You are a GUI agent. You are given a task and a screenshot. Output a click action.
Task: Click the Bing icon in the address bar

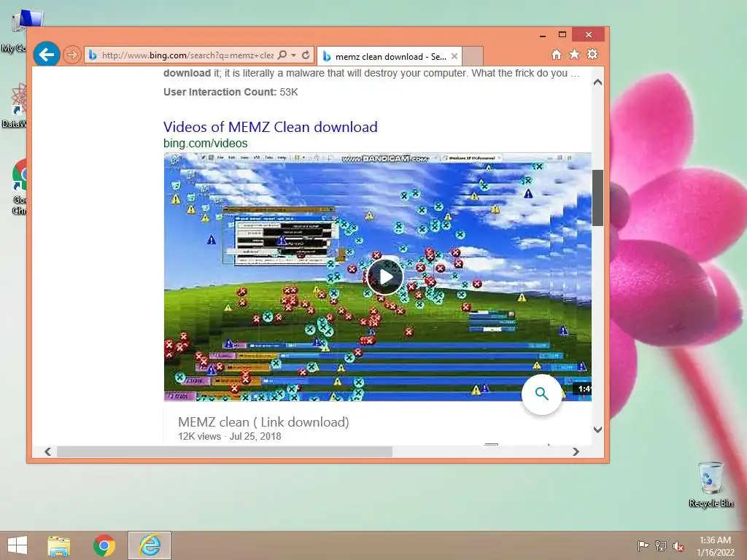click(93, 55)
